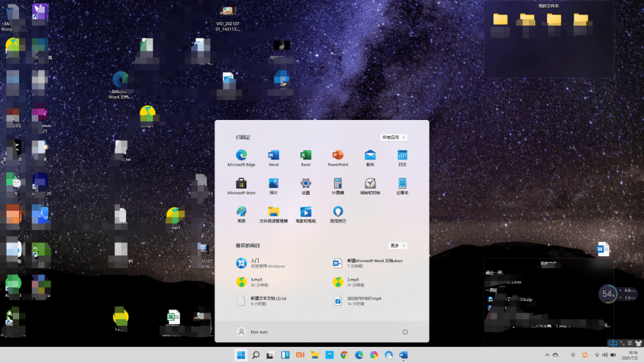
Task: Open the 计算器 Calculator app
Action: click(x=338, y=186)
